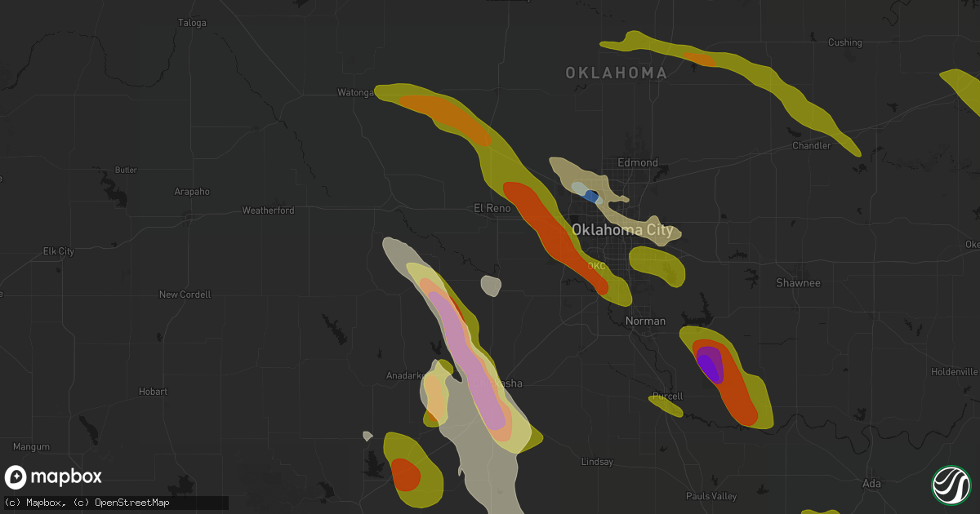The height and width of the screenshot is (514, 980).
Task: Click the Lindsay town label
Action: click(597, 462)
